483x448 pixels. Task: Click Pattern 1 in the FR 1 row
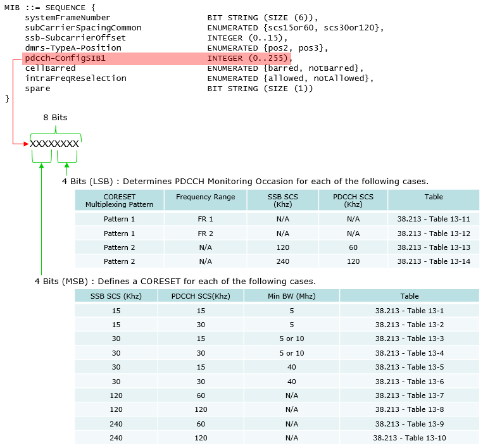point(119,219)
